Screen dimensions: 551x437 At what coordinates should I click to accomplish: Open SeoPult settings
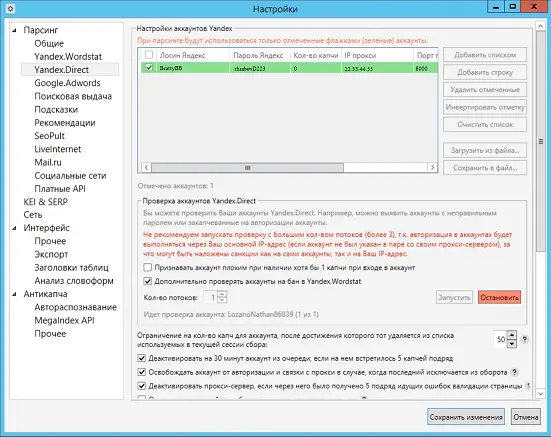pyautogui.click(x=49, y=136)
